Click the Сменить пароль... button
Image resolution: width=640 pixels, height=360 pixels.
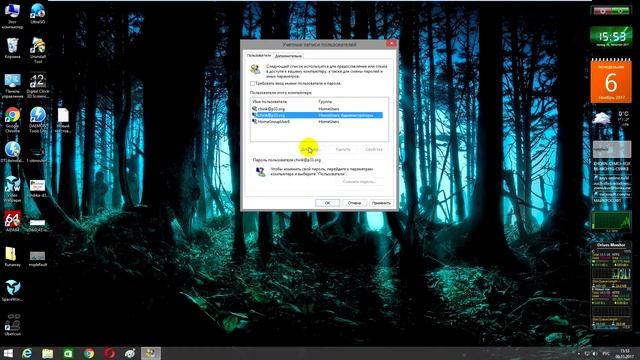359,181
